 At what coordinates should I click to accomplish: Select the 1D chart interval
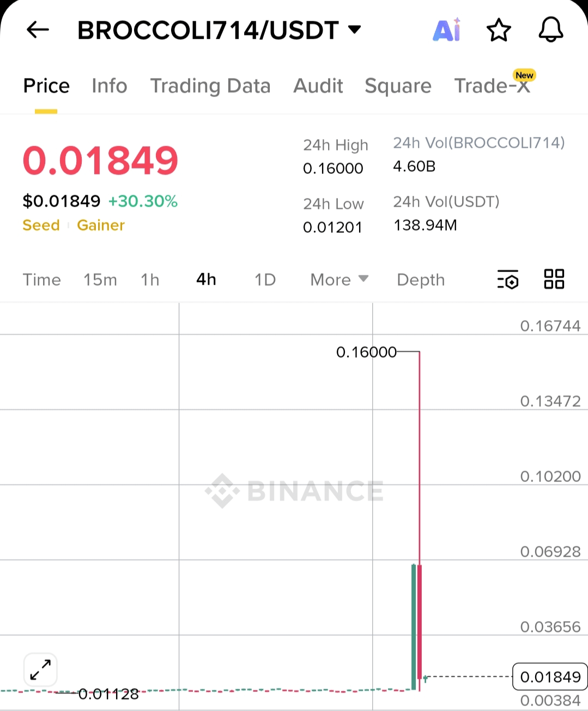click(265, 280)
